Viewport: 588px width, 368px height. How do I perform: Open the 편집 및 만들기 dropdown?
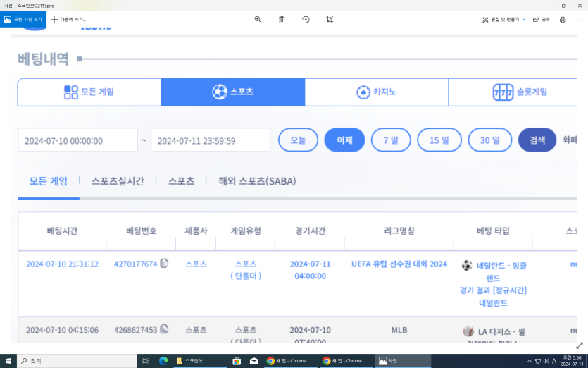(503, 20)
